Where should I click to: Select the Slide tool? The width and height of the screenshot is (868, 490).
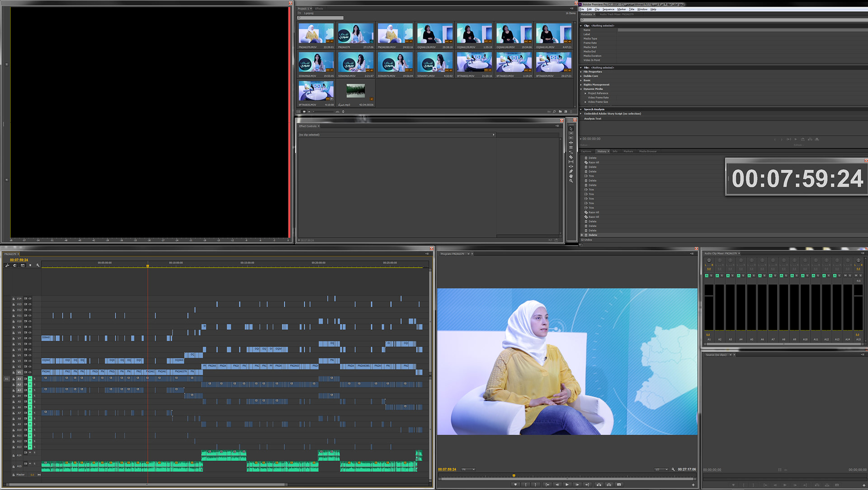coord(571,167)
